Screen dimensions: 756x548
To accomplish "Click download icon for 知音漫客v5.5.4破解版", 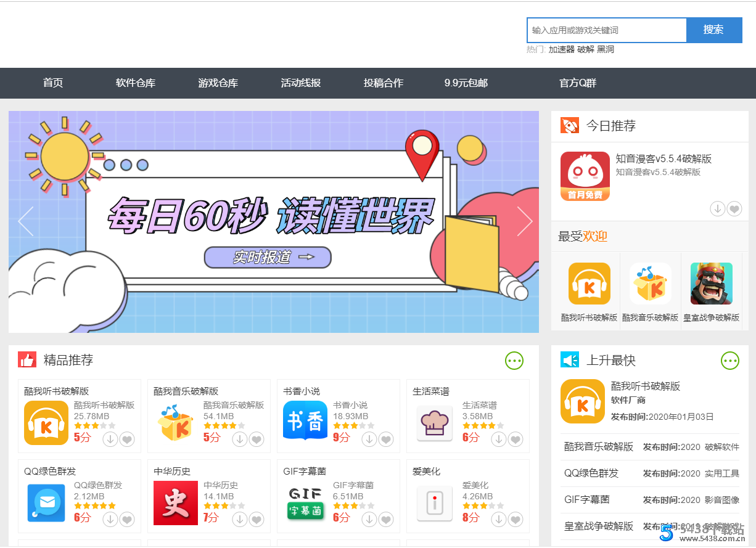I will (717, 209).
